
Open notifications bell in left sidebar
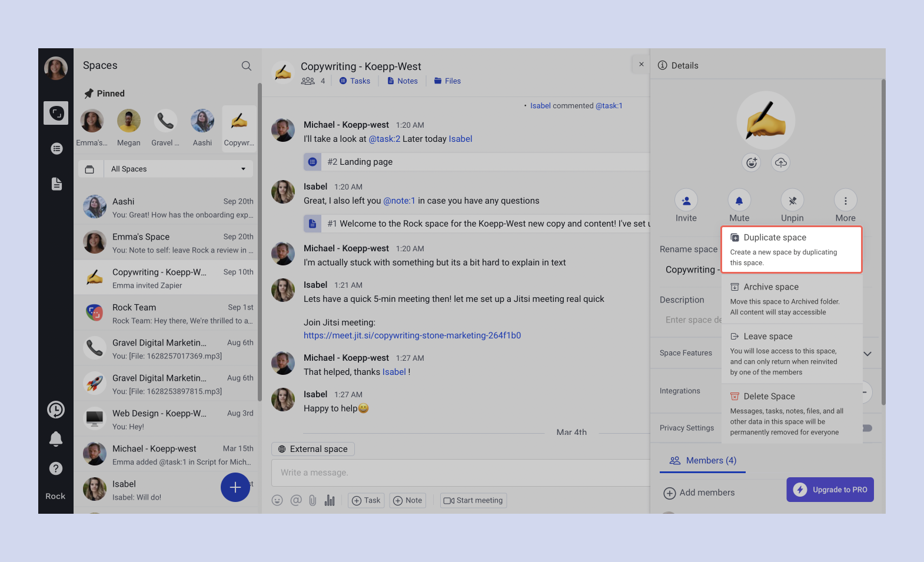pyautogui.click(x=56, y=439)
